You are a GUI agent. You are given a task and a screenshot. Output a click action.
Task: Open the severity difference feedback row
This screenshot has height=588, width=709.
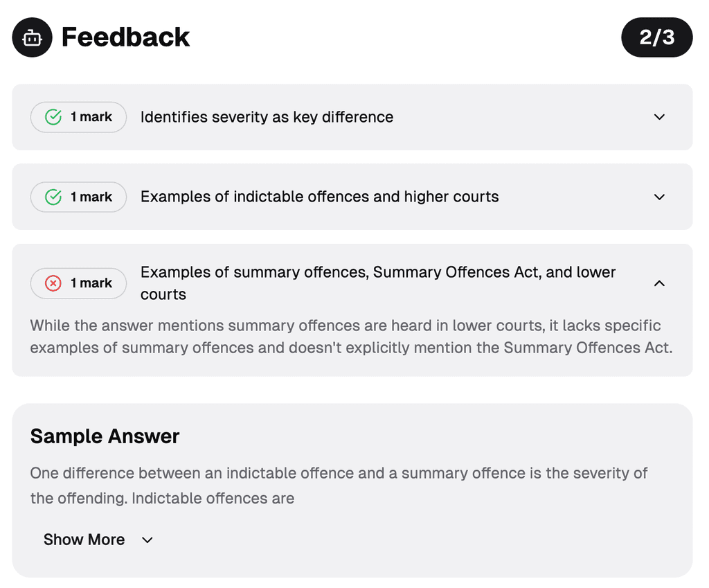267,117
